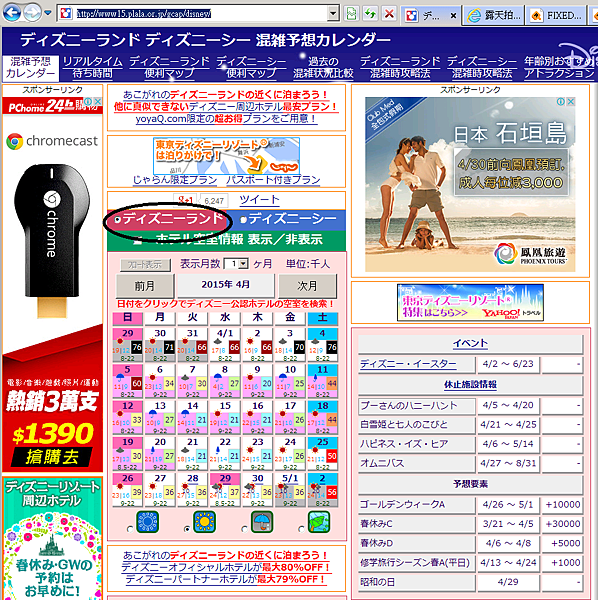Refresh the page with the green arrows icon

click(370, 15)
